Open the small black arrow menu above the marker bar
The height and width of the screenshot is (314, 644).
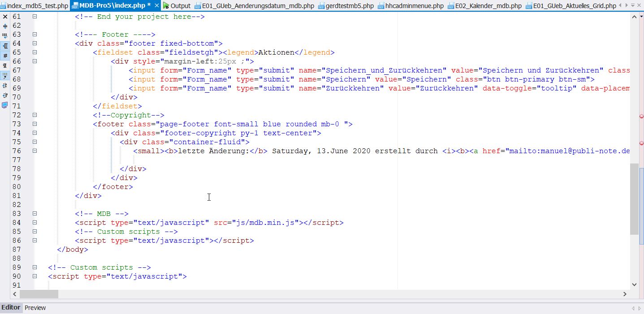pyautogui.click(x=641, y=17)
